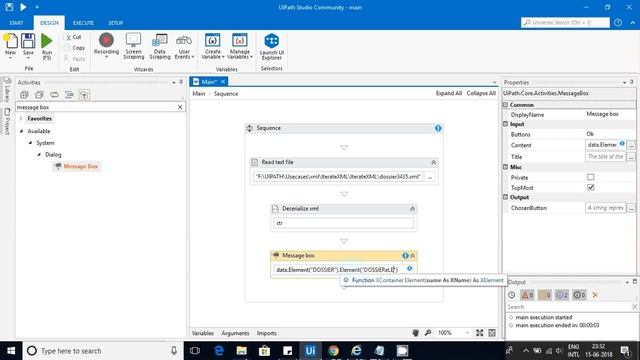Launch Data Scraping wizard
640x360 pixels.
(160, 46)
